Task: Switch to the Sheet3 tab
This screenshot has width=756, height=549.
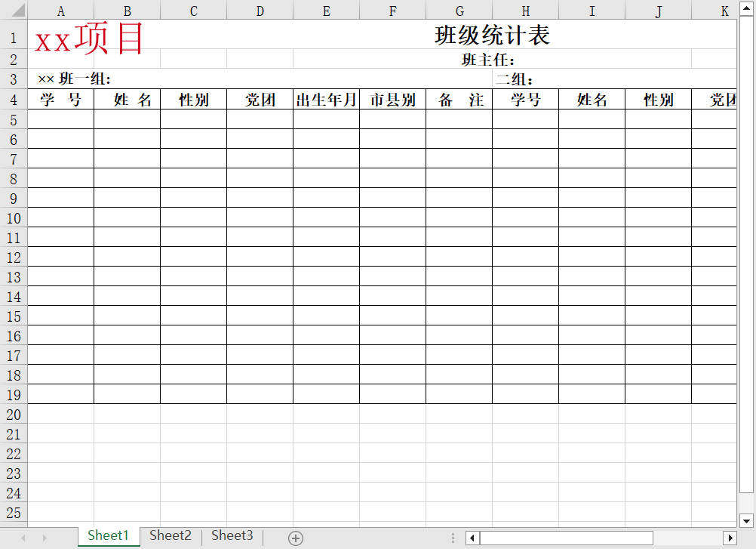Action: coord(232,535)
